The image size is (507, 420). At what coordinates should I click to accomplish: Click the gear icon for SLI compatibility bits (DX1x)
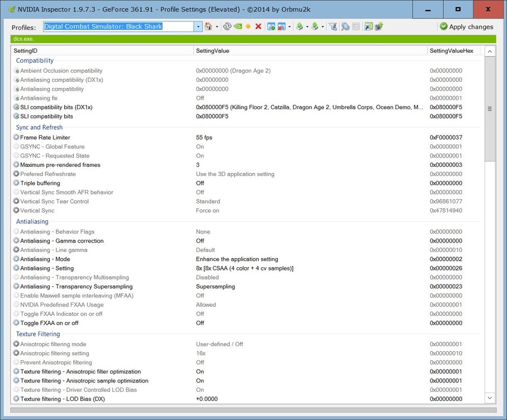(x=16, y=107)
